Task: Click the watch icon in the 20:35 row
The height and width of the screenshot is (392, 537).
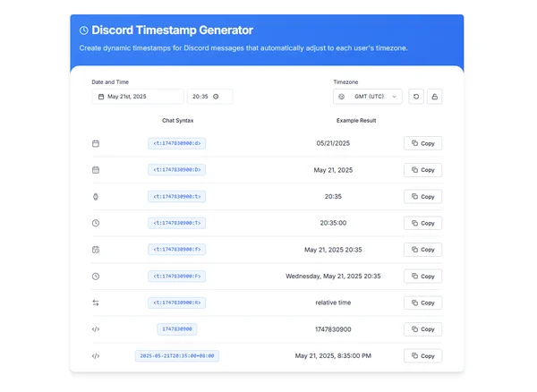Action: 96,197
